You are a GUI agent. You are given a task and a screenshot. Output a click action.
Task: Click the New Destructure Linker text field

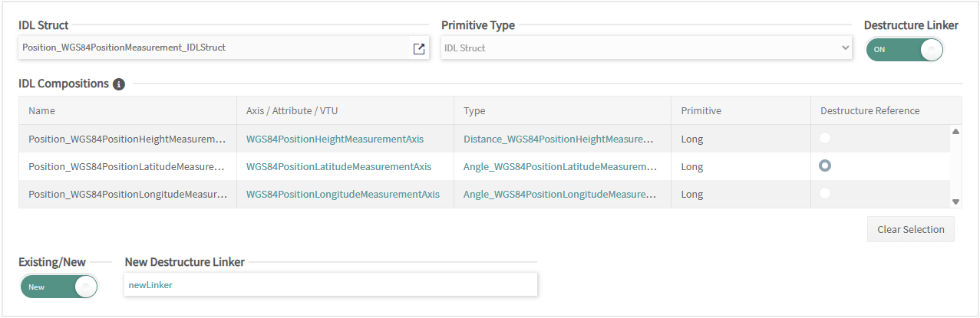331,284
